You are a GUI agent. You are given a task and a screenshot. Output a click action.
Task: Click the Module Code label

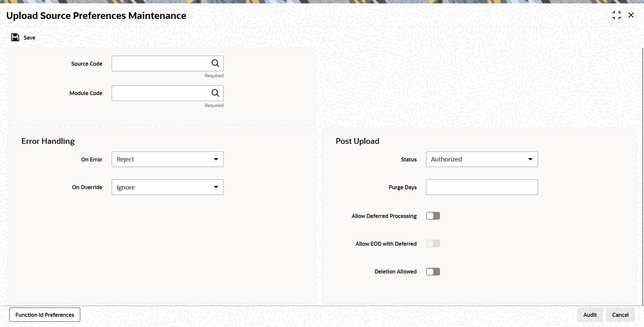[86, 93]
